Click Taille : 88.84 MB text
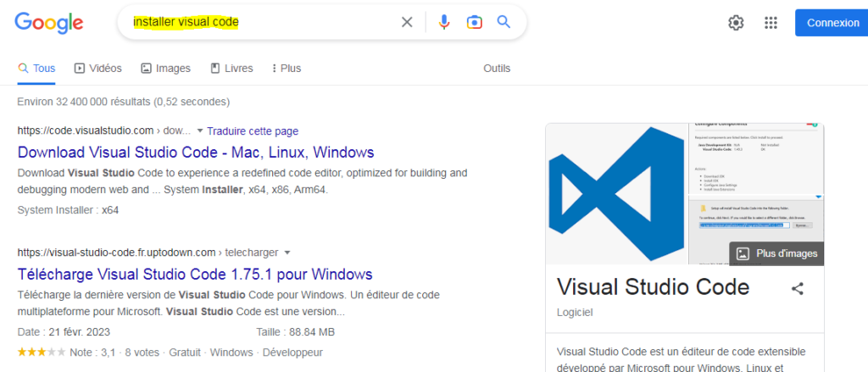Screen dimensions: 868x372 (x=296, y=332)
